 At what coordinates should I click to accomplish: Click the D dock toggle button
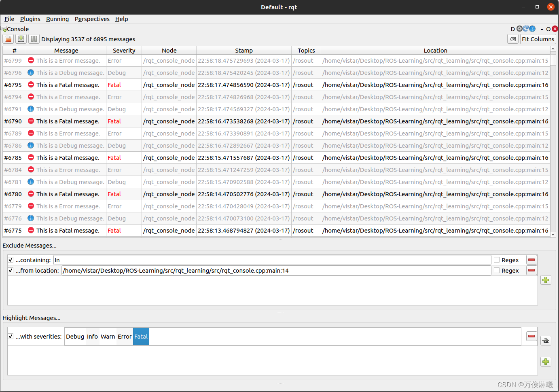[513, 29]
